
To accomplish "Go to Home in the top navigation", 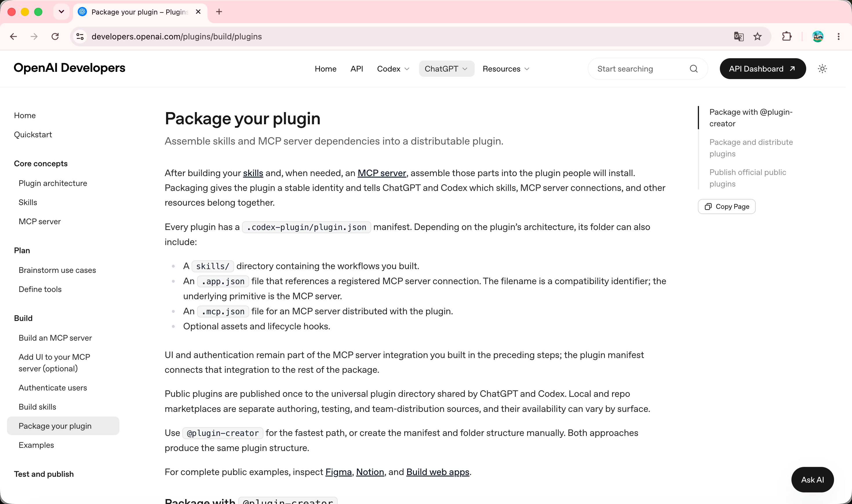I will click(x=325, y=69).
